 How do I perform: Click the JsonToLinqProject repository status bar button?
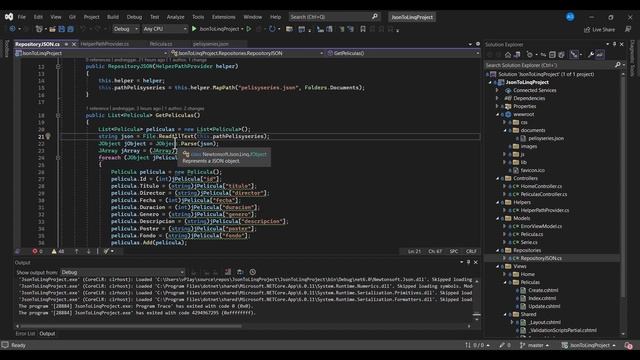pyautogui.click(x=589, y=345)
